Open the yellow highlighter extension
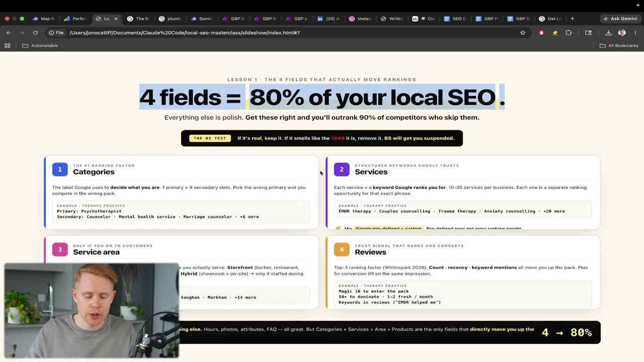The height and width of the screenshot is (362, 644). coord(555,33)
